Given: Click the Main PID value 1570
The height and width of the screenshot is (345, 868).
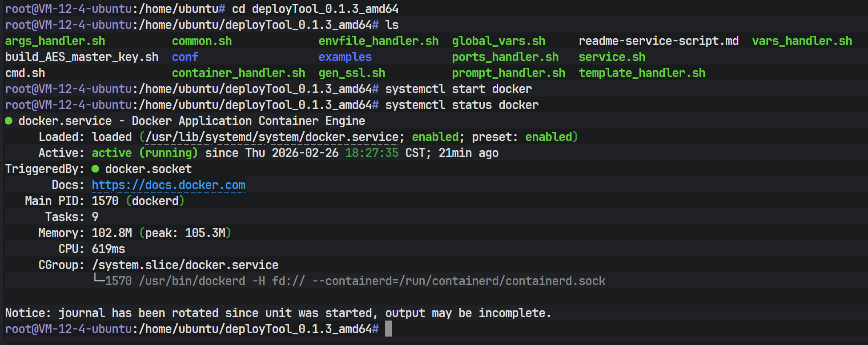Looking at the screenshot, I should click(x=105, y=201).
